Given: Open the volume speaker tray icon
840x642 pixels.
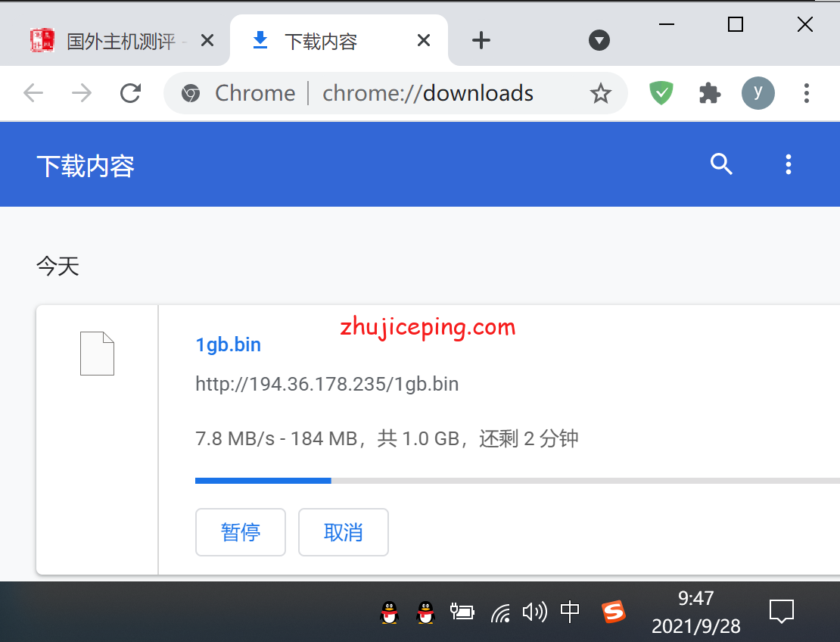Looking at the screenshot, I should point(534,612).
